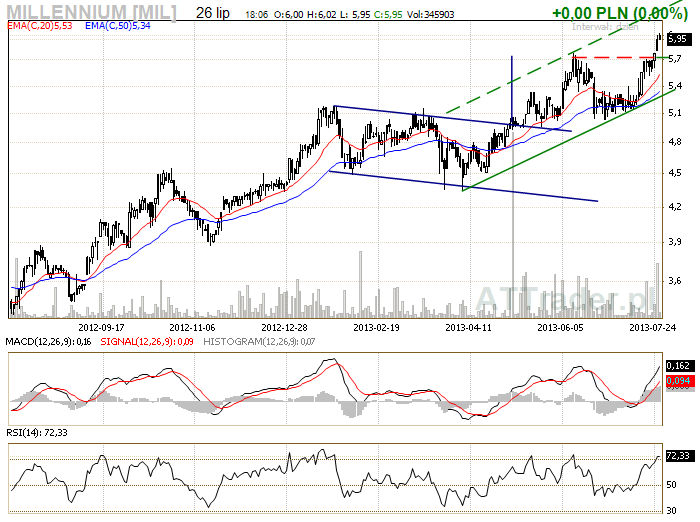Screen dimensions: 700x522
Task: Click the 2013-07-24 date axis label
Action: [x=652, y=327]
